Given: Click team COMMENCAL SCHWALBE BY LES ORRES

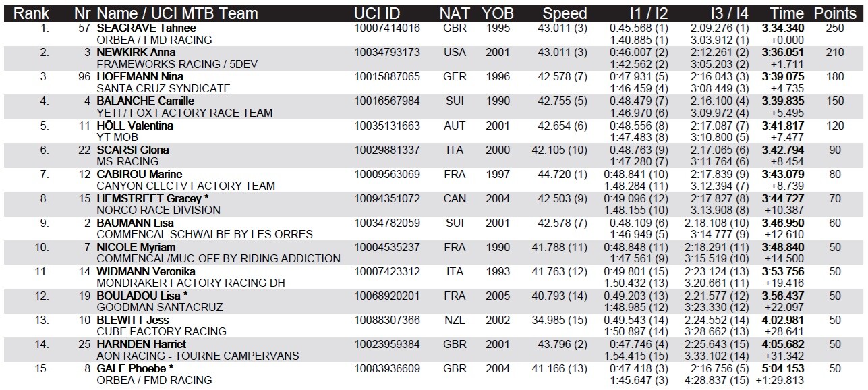Looking at the screenshot, I should [205, 234].
